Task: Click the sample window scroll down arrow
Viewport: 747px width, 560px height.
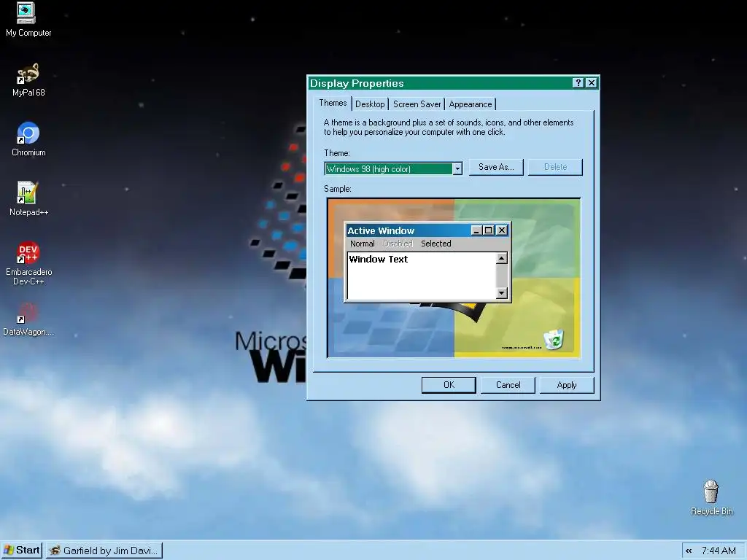Action: 502,293
